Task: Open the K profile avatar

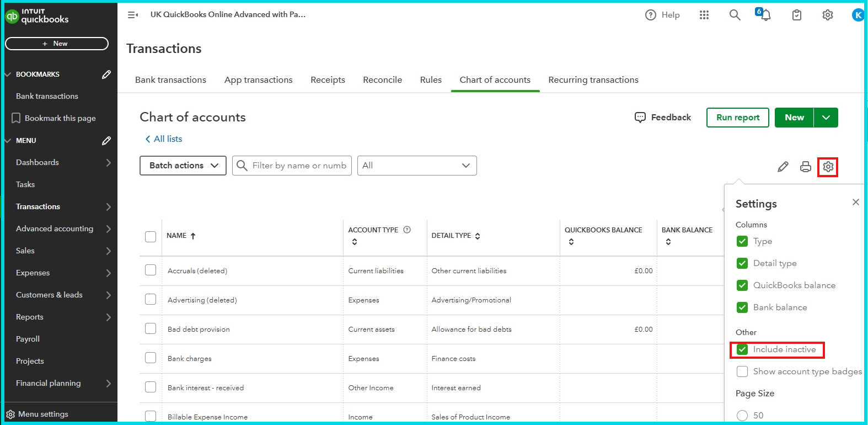Action: point(858,15)
